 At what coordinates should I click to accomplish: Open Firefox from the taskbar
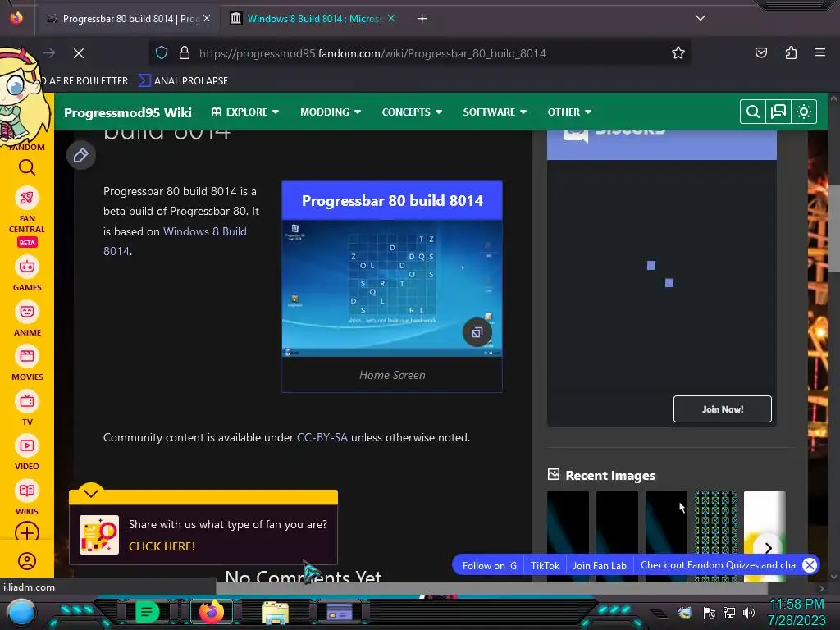211,612
